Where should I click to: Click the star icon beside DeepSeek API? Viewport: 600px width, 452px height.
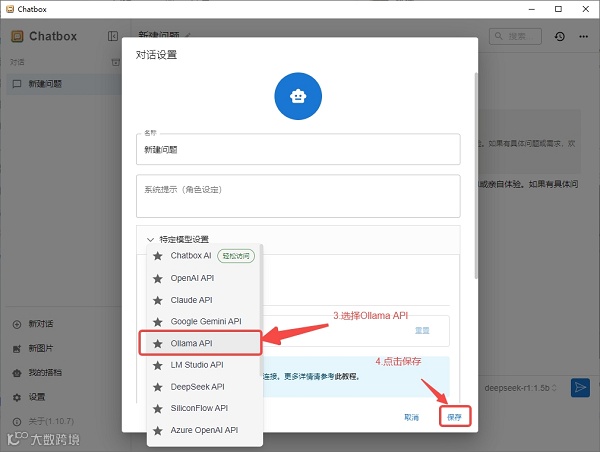[158, 387]
